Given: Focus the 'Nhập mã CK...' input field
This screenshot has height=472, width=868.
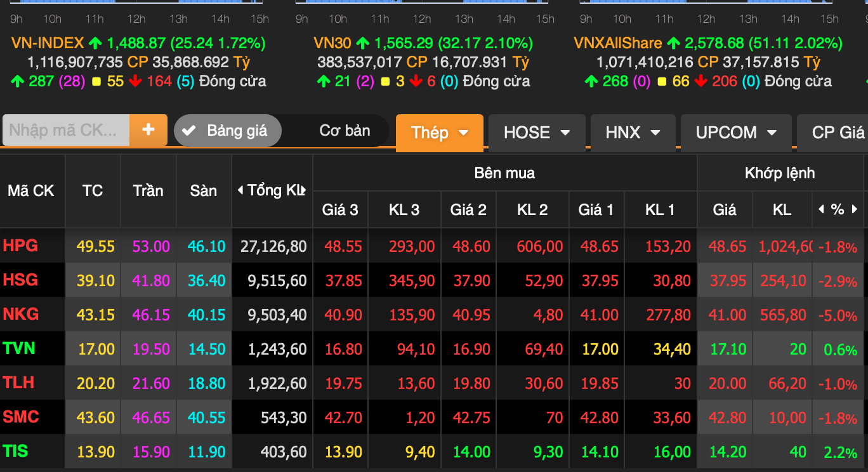Looking at the screenshot, I should (x=66, y=130).
